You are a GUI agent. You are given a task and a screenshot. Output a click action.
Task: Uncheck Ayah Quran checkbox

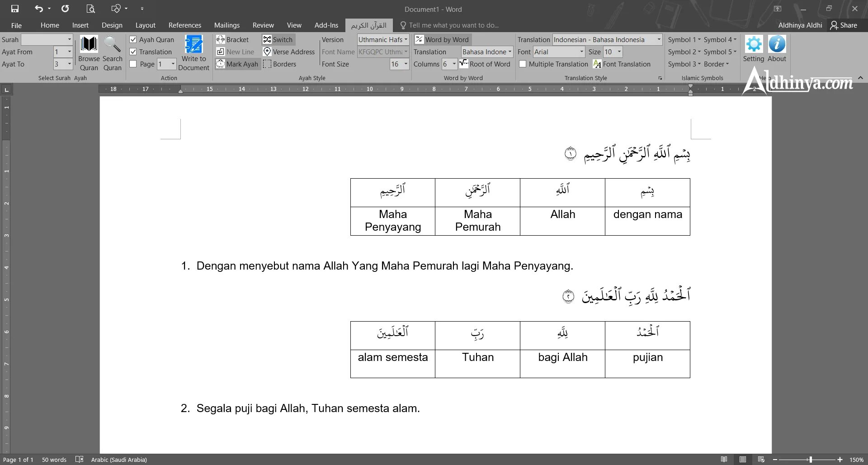click(x=133, y=40)
